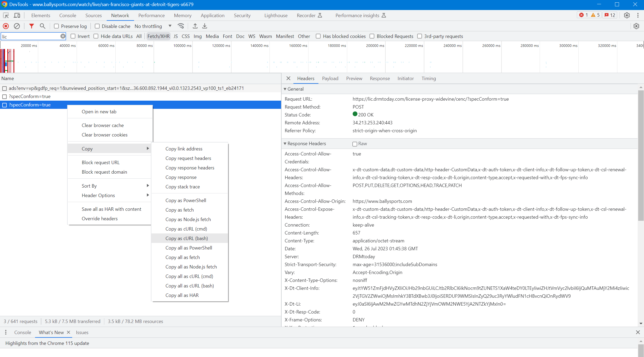Screen dimensions: 644x357
Task: Tick the Raw response headers checkbox
Action: click(x=355, y=144)
